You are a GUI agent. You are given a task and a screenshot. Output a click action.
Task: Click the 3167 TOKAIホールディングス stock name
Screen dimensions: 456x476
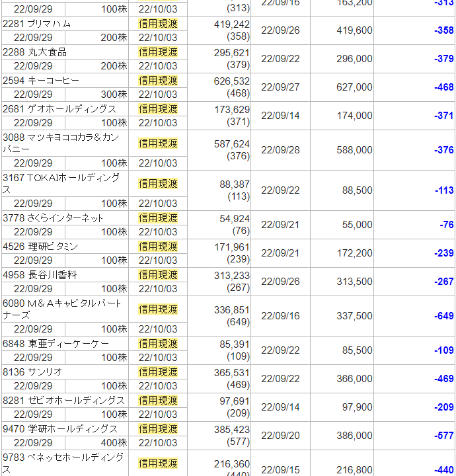61,184
